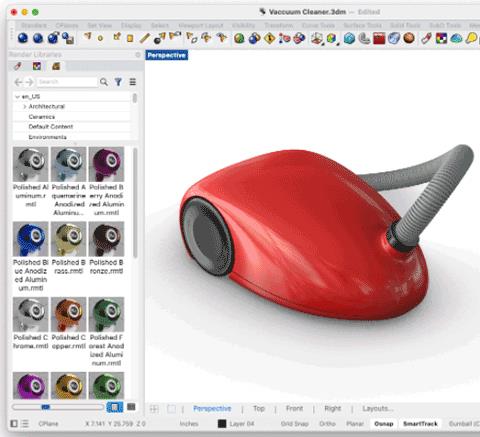
Task: Toggle Planar mode
Action: click(x=355, y=424)
